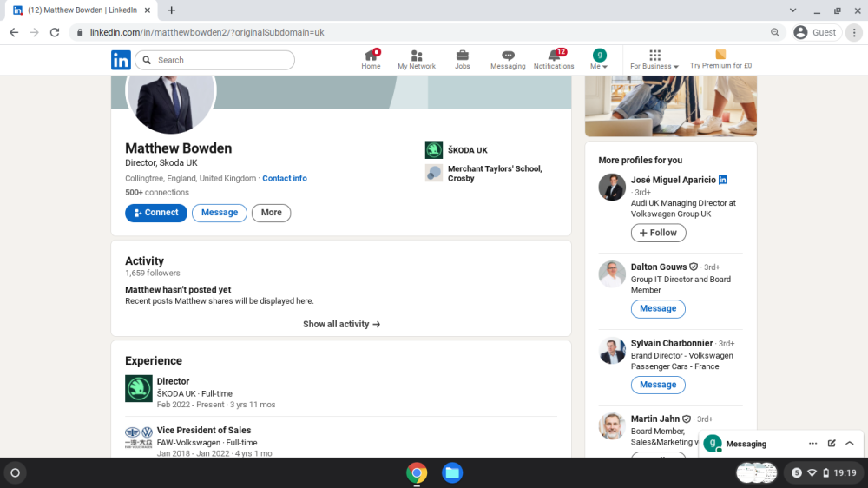Message Dalton Gouws

tap(658, 308)
